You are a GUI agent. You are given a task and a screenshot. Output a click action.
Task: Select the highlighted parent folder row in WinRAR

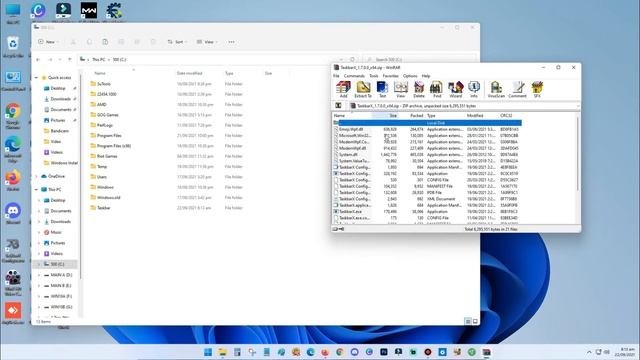tap(427, 123)
